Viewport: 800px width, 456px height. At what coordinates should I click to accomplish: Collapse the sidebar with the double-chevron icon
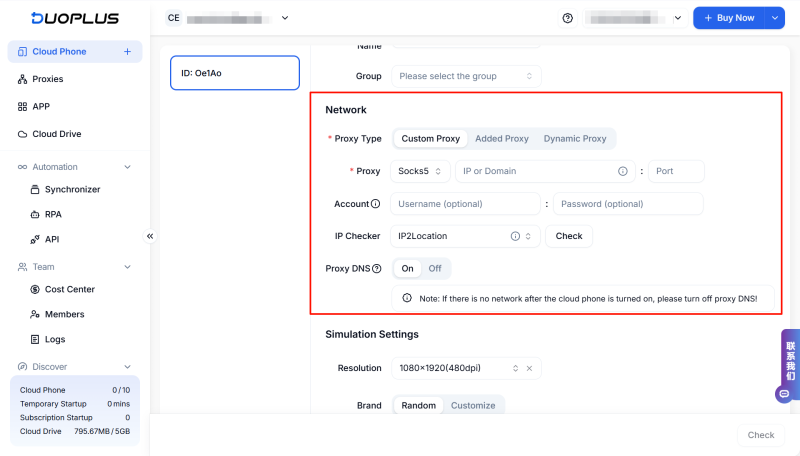(150, 236)
